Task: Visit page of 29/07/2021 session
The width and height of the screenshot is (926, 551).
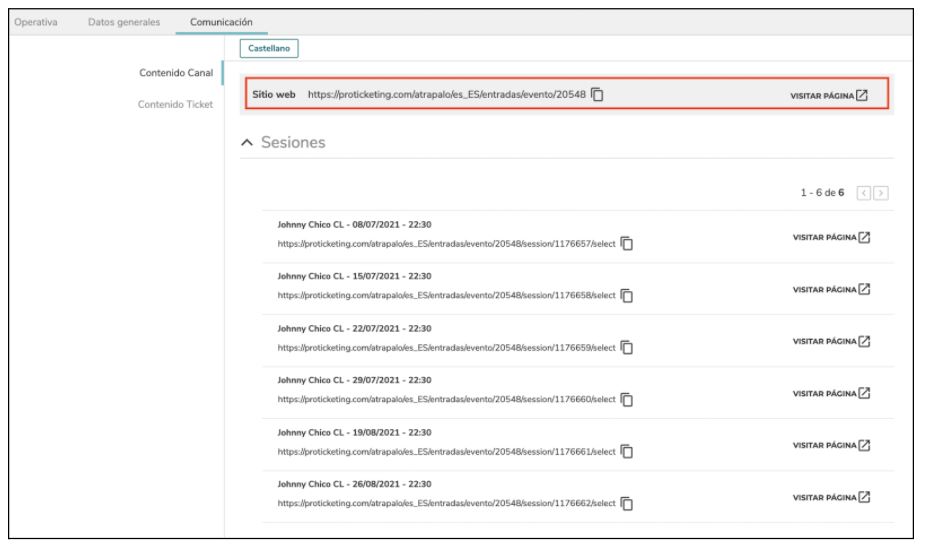Action: 831,393
